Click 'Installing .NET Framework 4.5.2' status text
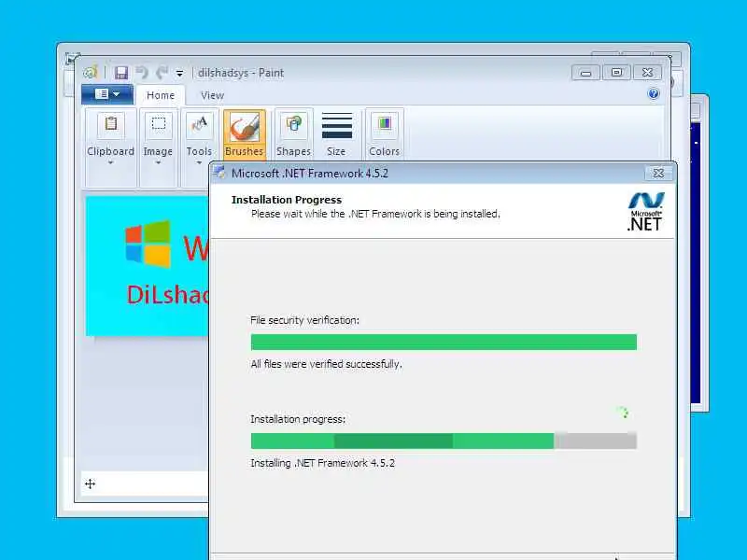Image resolution: width=747 pixels, height=560 pixels. [322, 463]
